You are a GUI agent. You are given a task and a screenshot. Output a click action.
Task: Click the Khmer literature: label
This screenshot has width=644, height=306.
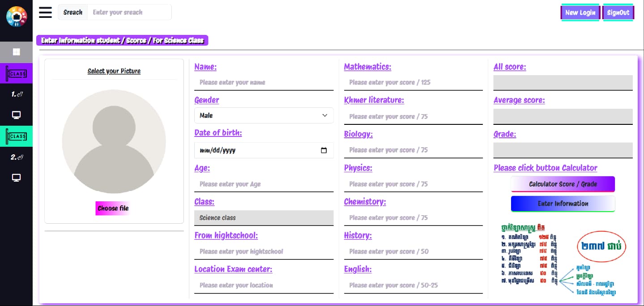pyautogui.click(x=374, y=100)
